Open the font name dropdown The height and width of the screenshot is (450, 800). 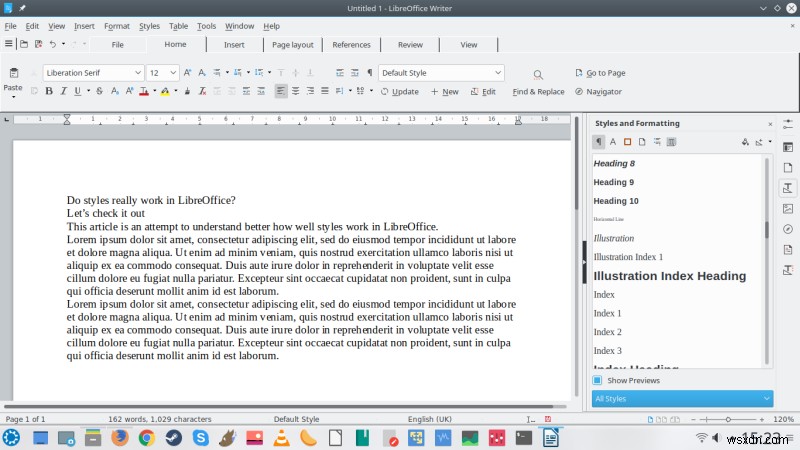[138, 73]
